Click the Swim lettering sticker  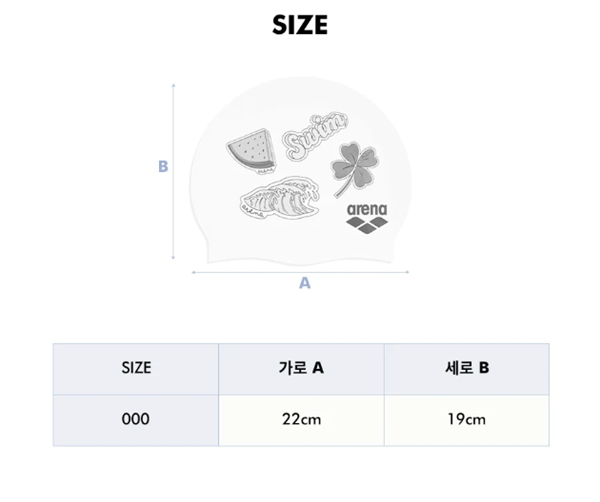[x=315, y=137]
